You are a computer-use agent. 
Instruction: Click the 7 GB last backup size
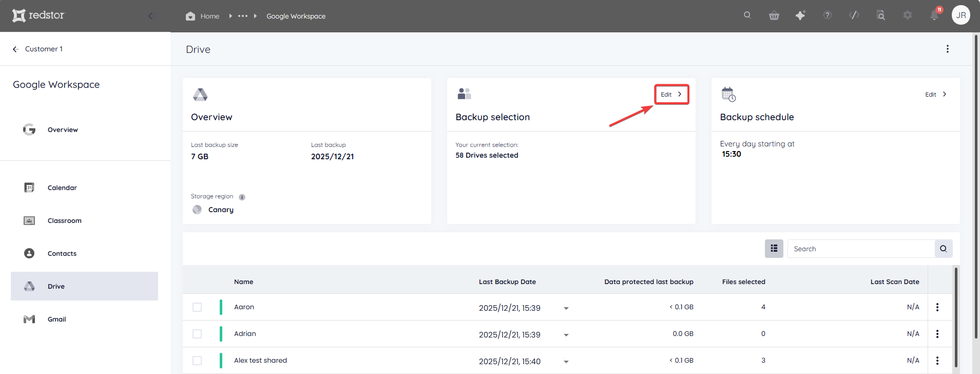[200, 157]
